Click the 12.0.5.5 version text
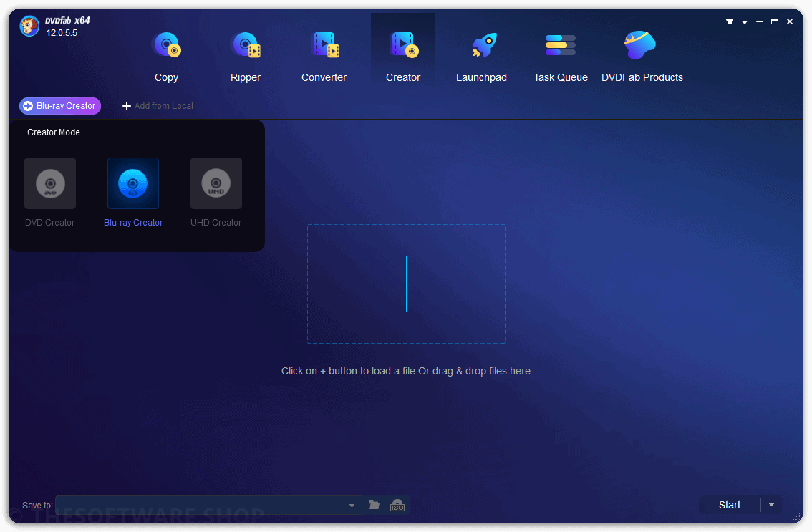The image size is (812, 532). coord(62,33)
